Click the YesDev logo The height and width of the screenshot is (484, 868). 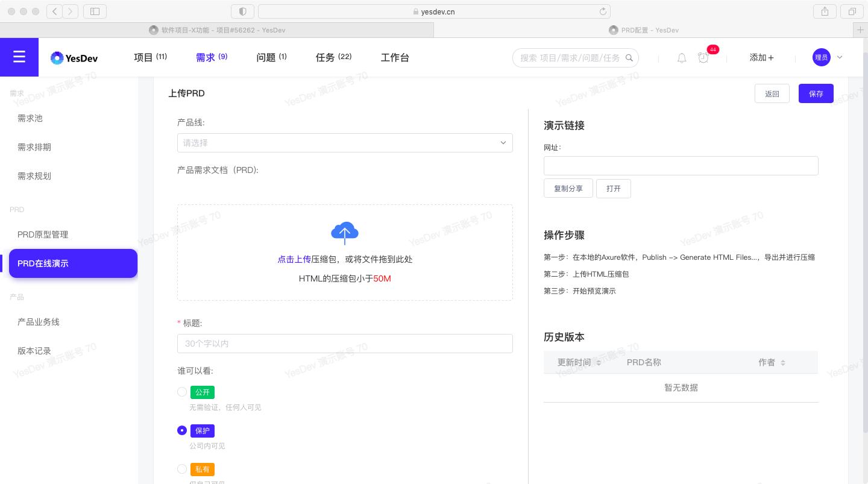74,57
